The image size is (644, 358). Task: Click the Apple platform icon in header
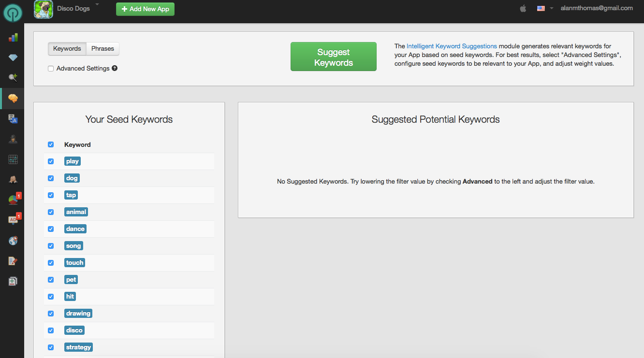point(523,8)
